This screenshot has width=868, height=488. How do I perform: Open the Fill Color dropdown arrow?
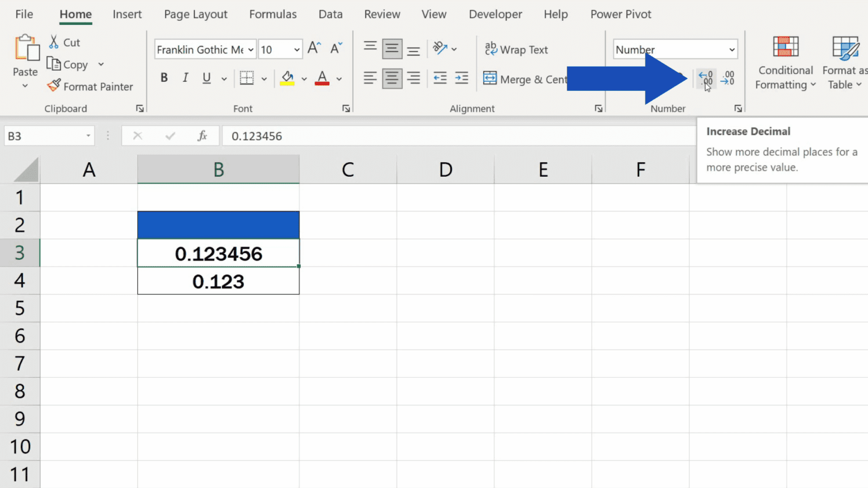[x=304, y=79]
